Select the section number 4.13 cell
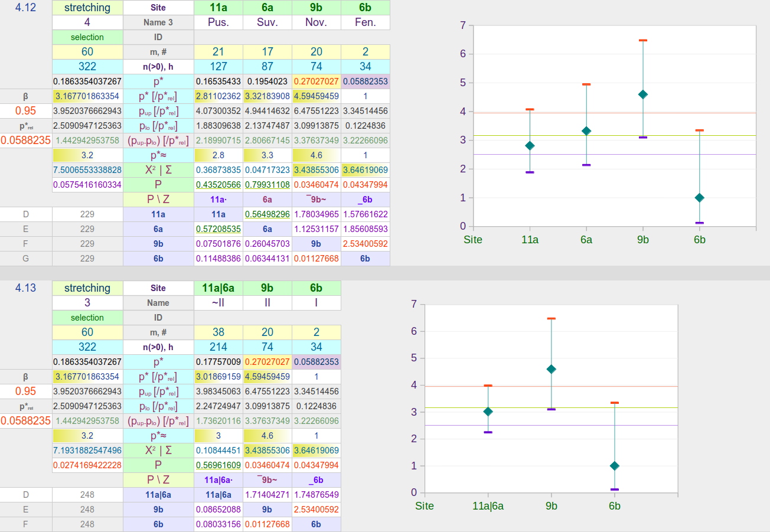The width and height of the screenshot is (770, 532). [x=25, y=288]
